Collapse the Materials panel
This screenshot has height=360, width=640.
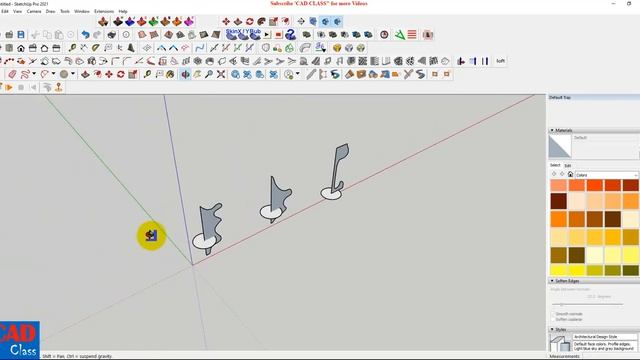pyautogui.click(x=552, y=131)
